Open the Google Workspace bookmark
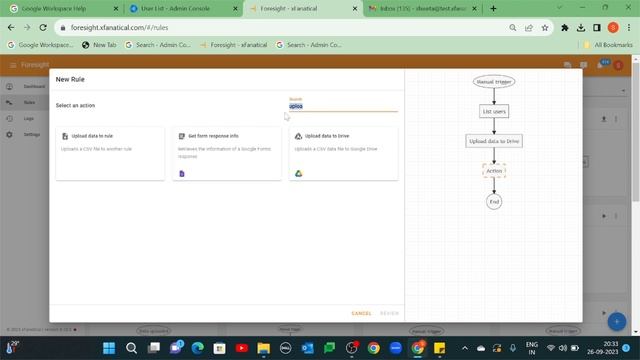 40,45
